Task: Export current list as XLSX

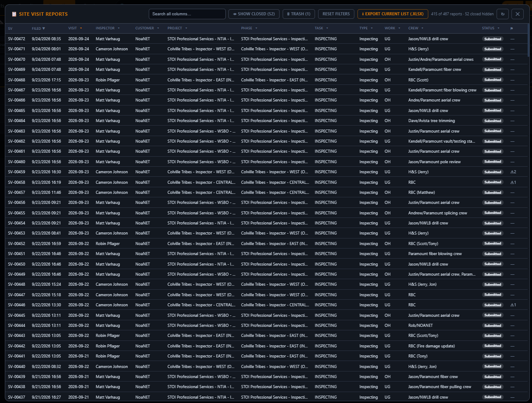Action: 392,14
